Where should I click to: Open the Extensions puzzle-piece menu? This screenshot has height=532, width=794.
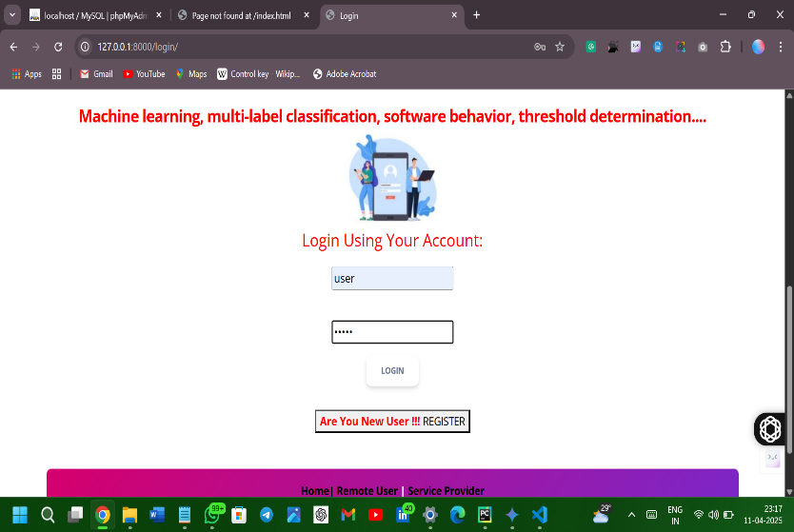pos(725,47)
